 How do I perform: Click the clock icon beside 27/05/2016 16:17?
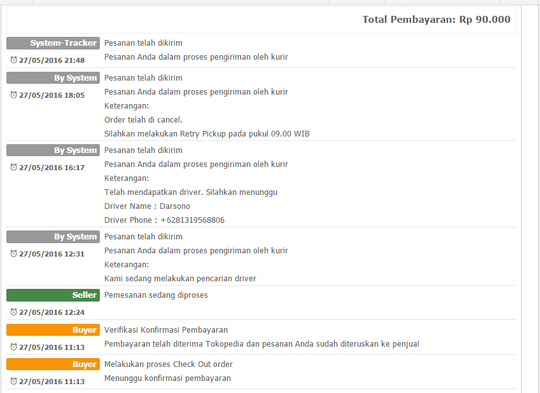(x=13, y=167)
